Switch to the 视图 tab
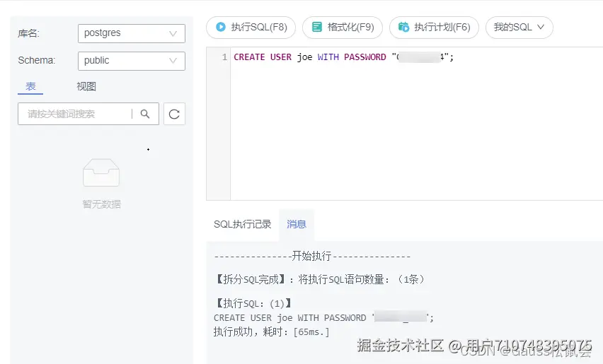This screenshot has height=364, width=603. pos(86,86)
